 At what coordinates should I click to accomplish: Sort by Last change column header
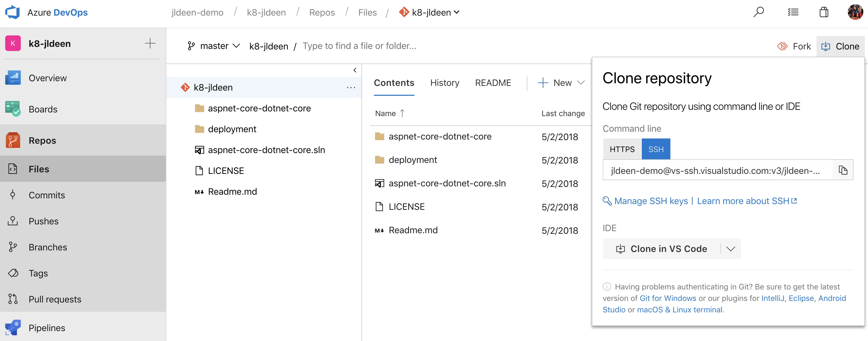pyautogui.click(x=563, y=113)
